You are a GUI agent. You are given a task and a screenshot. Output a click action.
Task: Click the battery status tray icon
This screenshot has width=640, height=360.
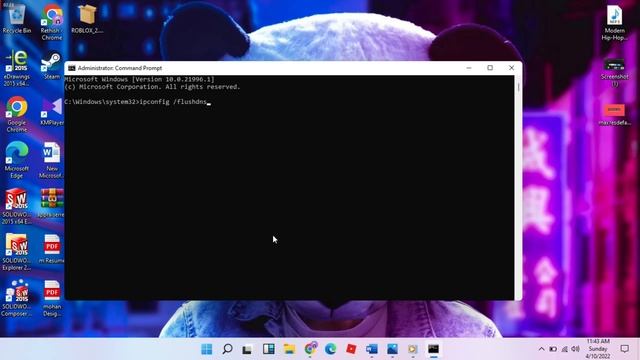(553, 349)
